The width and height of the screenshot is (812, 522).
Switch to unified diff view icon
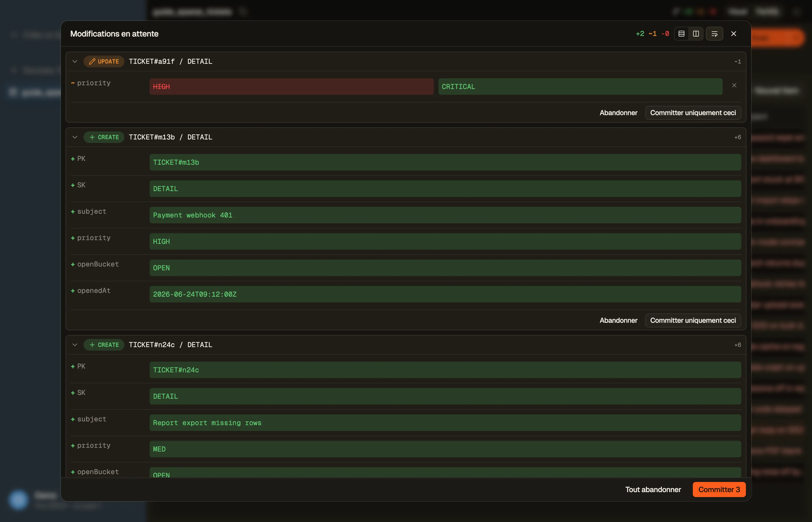coord(681,34)
